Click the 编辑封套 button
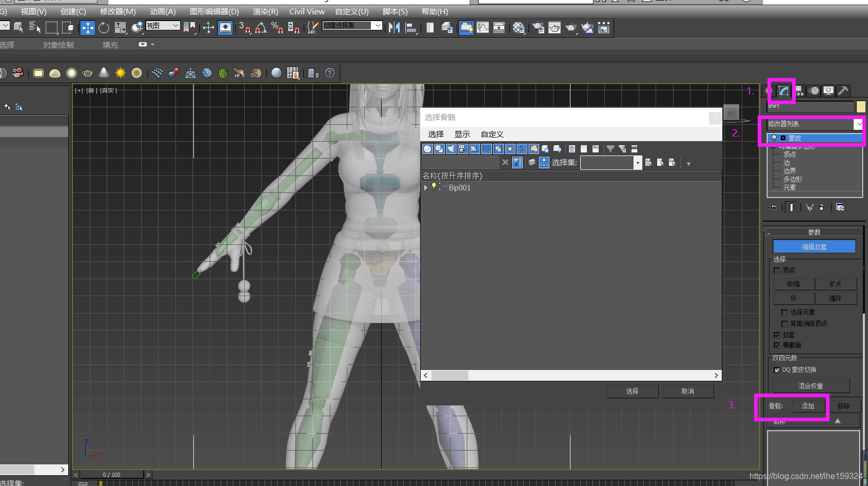Viewport: 868px width, 486px height. [x=814, y=247]
